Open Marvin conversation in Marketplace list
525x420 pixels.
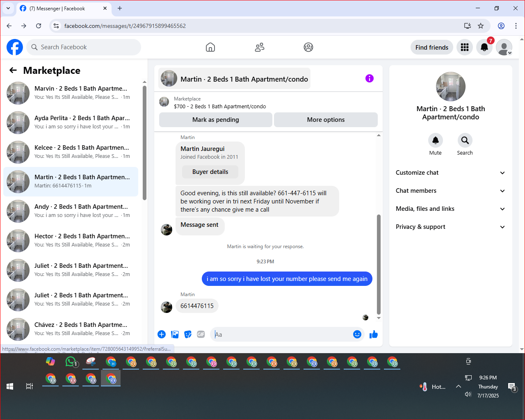point(71,93)
